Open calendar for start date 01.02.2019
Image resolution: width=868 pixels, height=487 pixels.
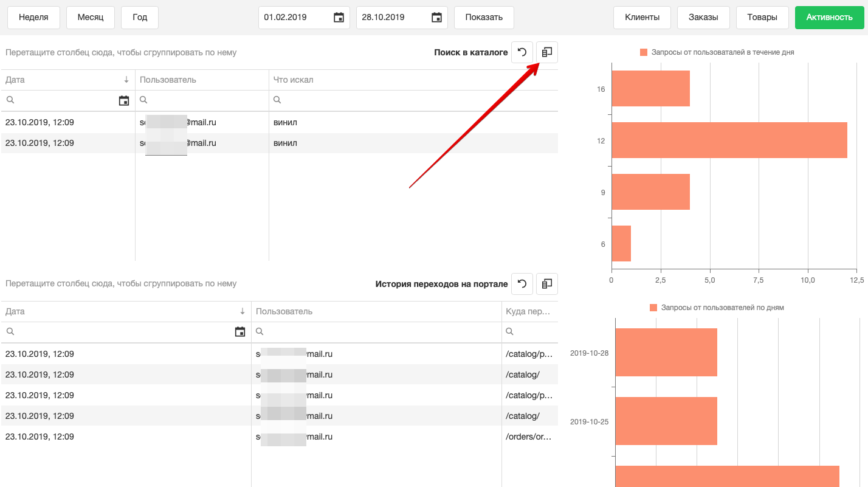[339, 18]
